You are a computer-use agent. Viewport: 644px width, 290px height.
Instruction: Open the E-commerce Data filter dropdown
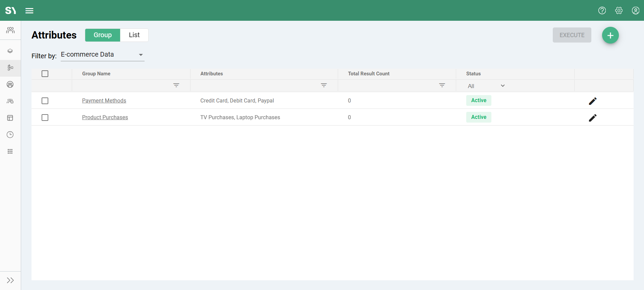(102, 55)
